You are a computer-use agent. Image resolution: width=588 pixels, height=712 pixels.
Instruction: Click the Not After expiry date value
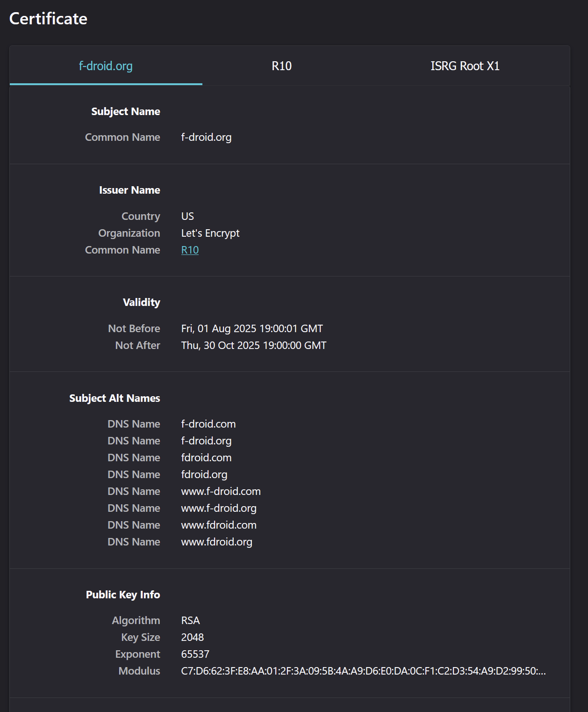pyautogui.click(x=253, y=345)
